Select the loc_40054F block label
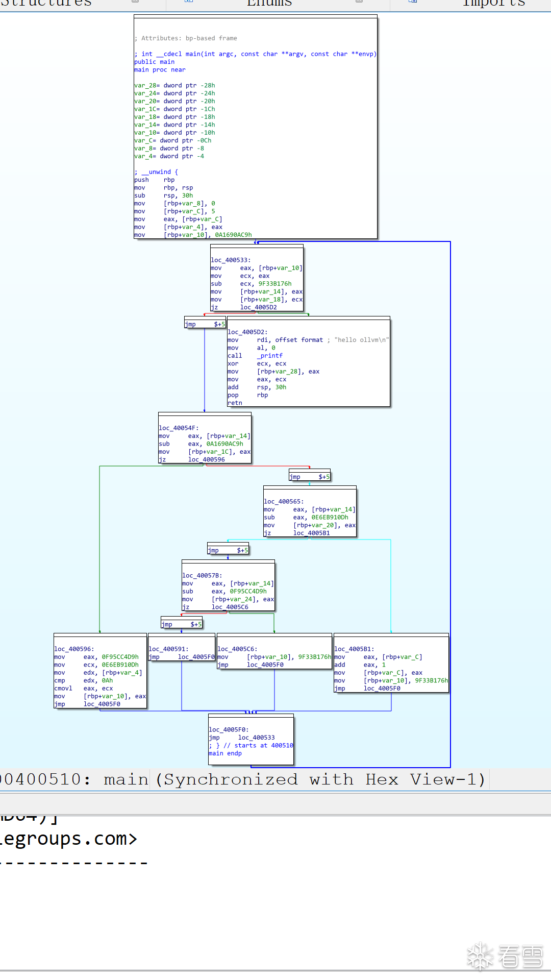This screenshot has height=980, width=551. (x=179, y=428)
